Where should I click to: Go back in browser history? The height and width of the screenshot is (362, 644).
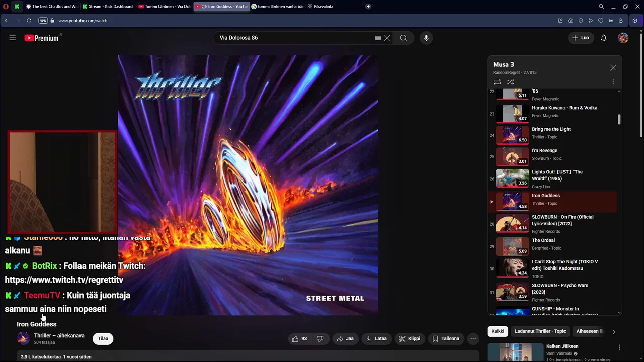click(x=6, y=21)
